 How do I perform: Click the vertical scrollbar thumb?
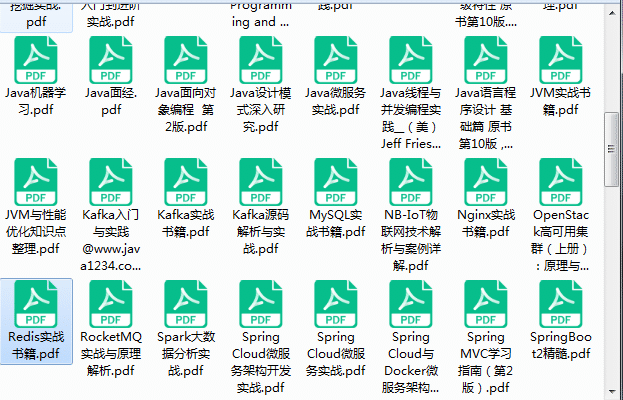pos(612,149)
